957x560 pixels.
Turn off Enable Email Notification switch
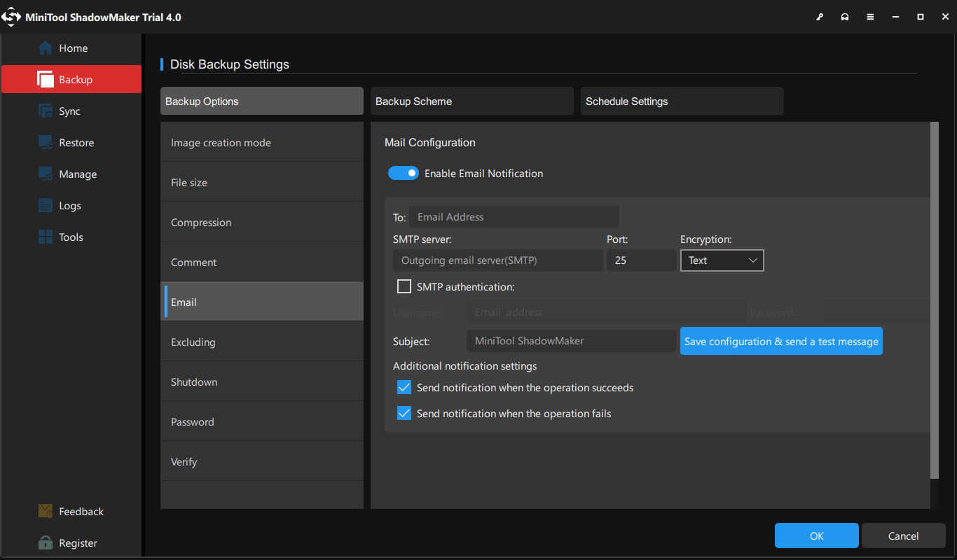404,173
